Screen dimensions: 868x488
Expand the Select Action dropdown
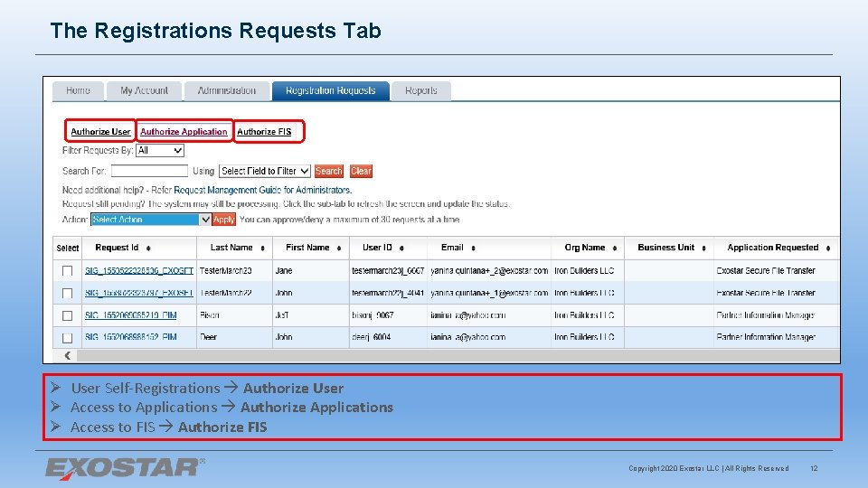pos(151,220)
